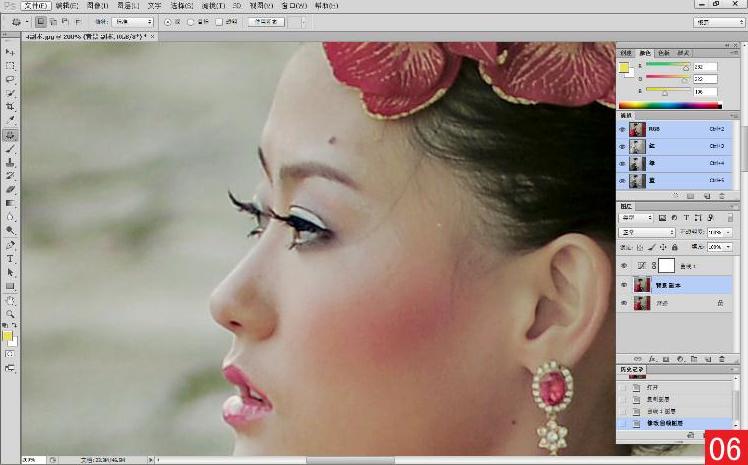748x465 pixels.
Task: Click foreground color swatch in toolbox
Action: (7, 336)
